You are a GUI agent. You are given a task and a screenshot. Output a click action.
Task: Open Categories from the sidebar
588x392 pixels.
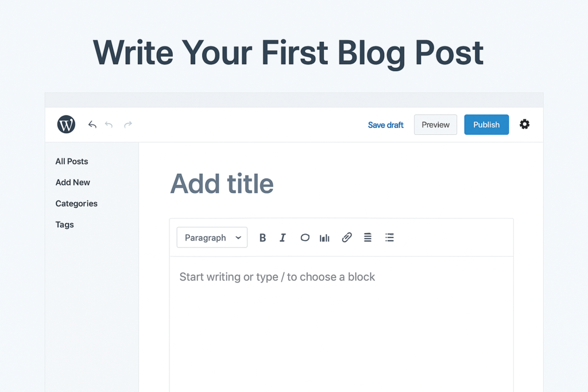(76, 204)
